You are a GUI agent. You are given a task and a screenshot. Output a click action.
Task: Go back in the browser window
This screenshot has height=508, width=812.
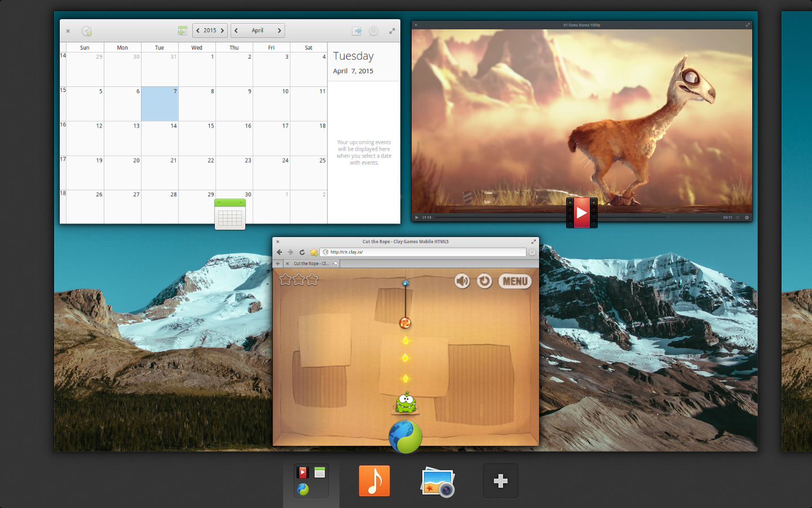tap(279, 252)
